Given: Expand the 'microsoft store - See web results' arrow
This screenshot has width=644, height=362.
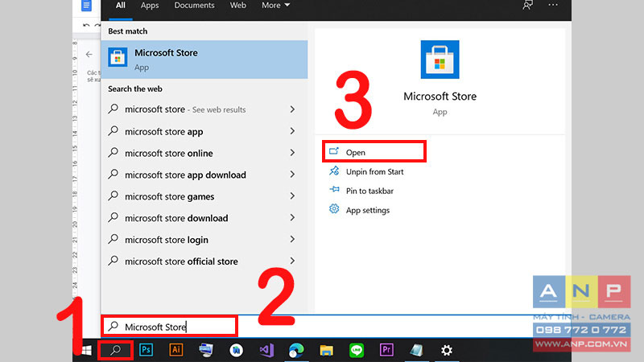Looking at the screenshot, I should coord(292,109).
